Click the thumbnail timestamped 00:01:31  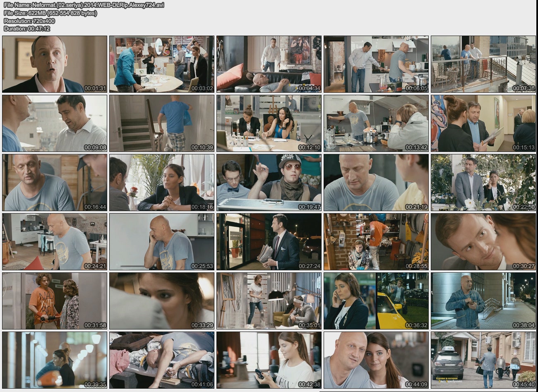[x=55, y=64]
